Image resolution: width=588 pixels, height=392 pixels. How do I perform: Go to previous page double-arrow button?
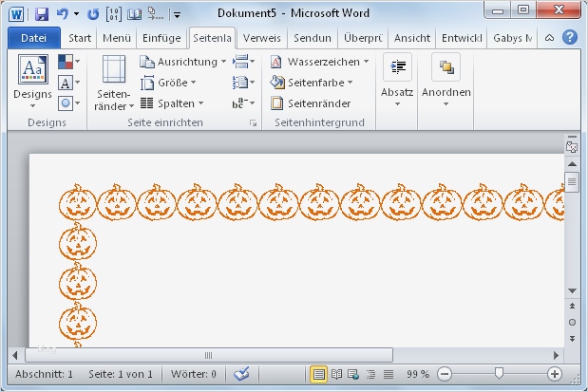(x=572, y=306)
